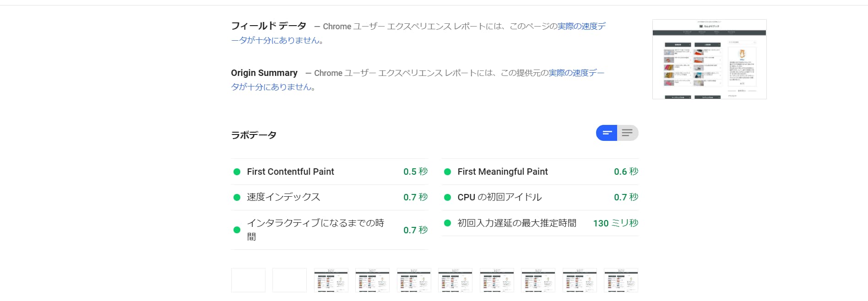868x301 pixels.
Task: Switch to compact metrics view toggle
Action: [607, 133]
